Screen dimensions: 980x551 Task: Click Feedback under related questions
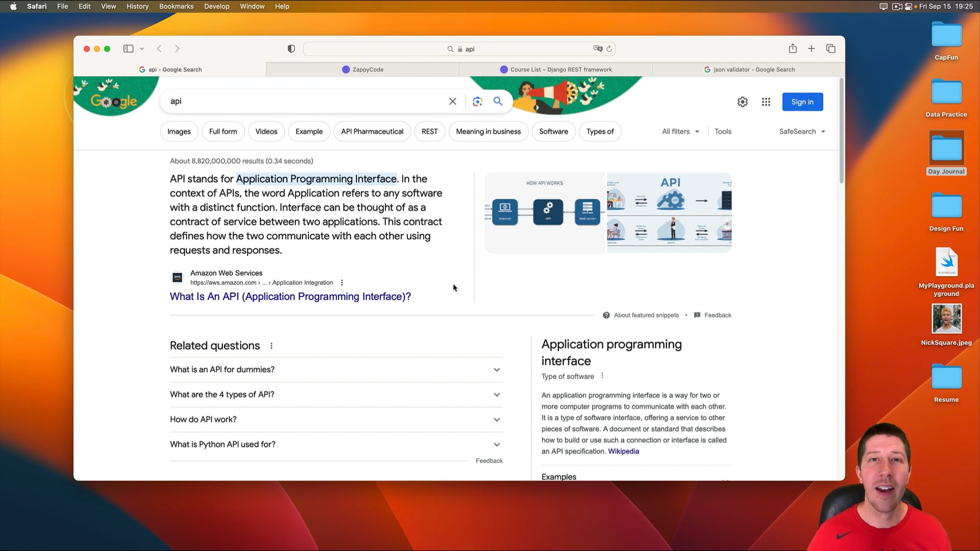pyautogui.click(x=489, y=461)
